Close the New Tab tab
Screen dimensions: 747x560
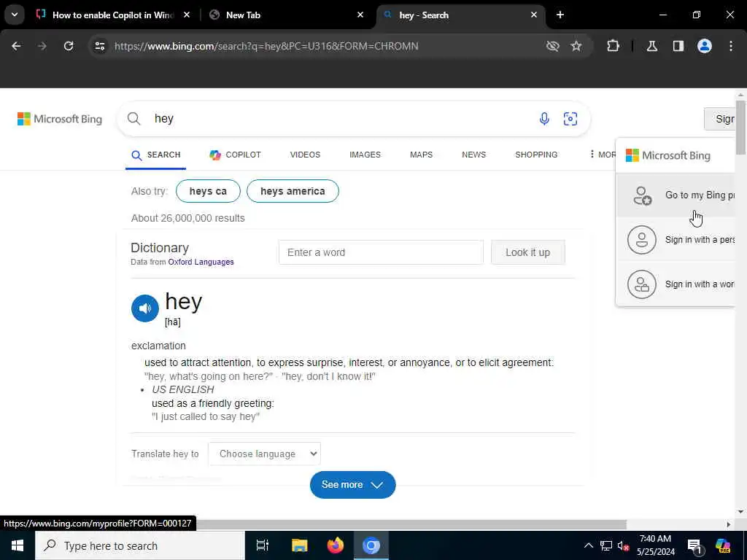(x=360, y=15)
